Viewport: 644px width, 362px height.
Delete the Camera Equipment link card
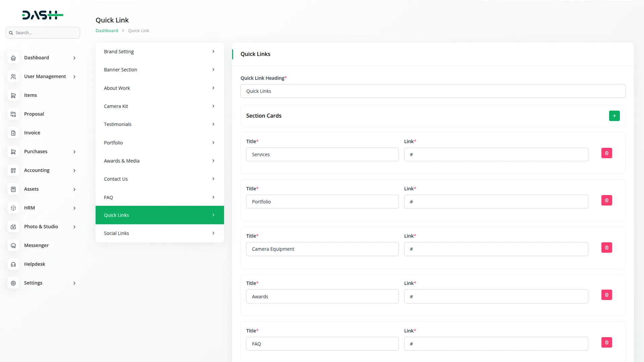click(606, 248)
